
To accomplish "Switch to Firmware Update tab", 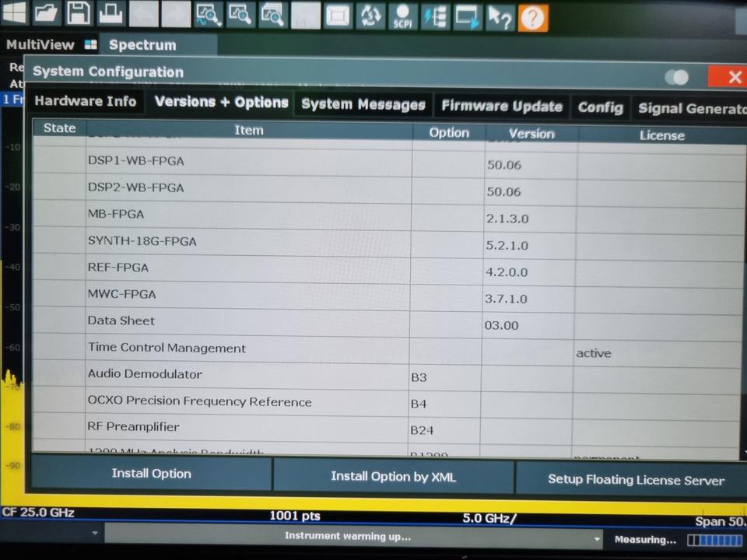I will point(502,107).
